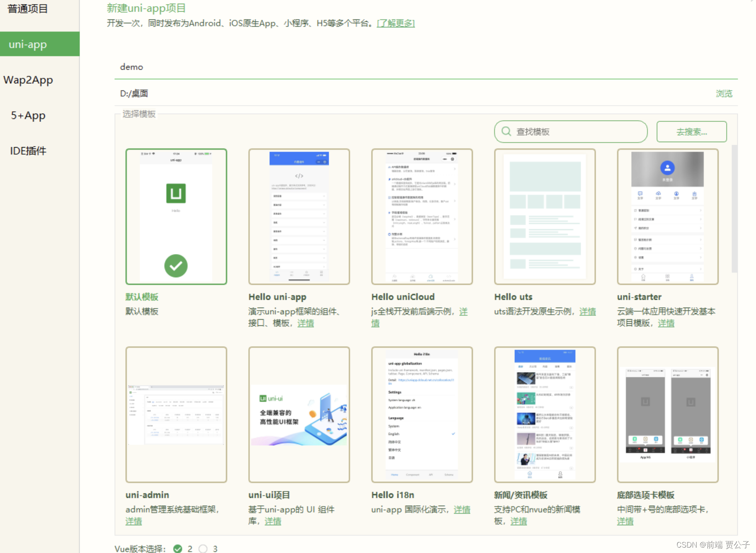
Task: Open 详情 link for Hello uts
Action: tap(587, 312)
